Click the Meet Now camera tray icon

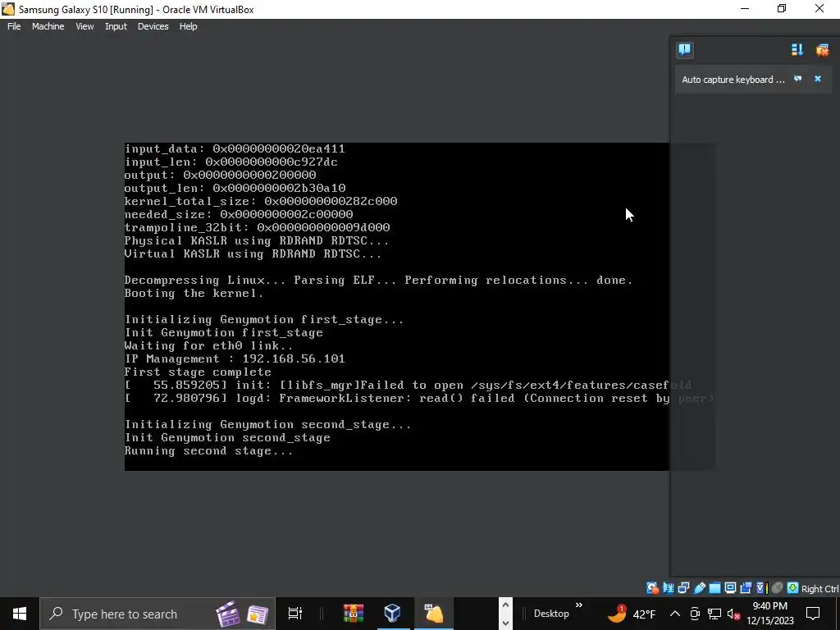click(695, 614)
